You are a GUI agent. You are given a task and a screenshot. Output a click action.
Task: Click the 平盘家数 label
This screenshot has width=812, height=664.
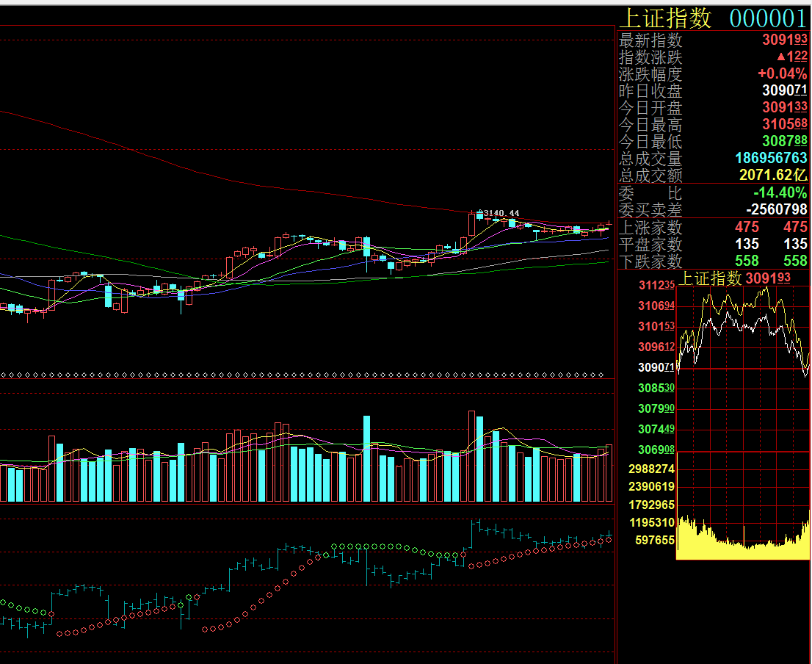point(650,244)
